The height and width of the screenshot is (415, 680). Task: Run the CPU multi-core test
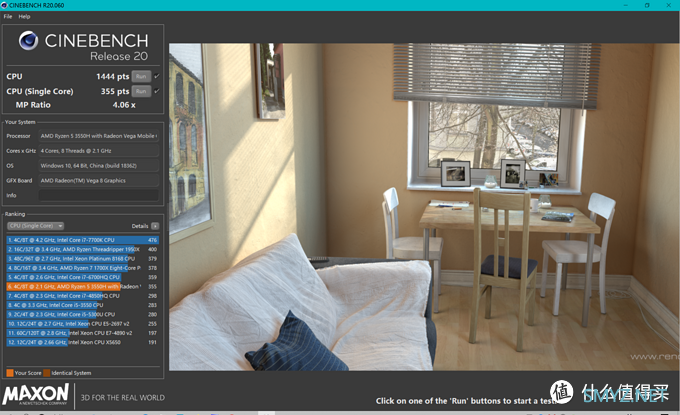tap(141, 76)
